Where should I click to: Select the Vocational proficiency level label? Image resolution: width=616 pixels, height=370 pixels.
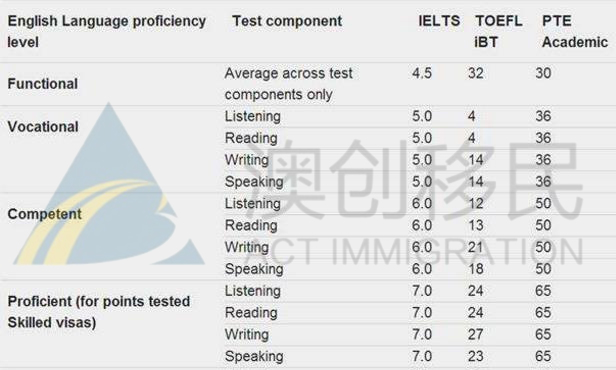click(43, 127)
